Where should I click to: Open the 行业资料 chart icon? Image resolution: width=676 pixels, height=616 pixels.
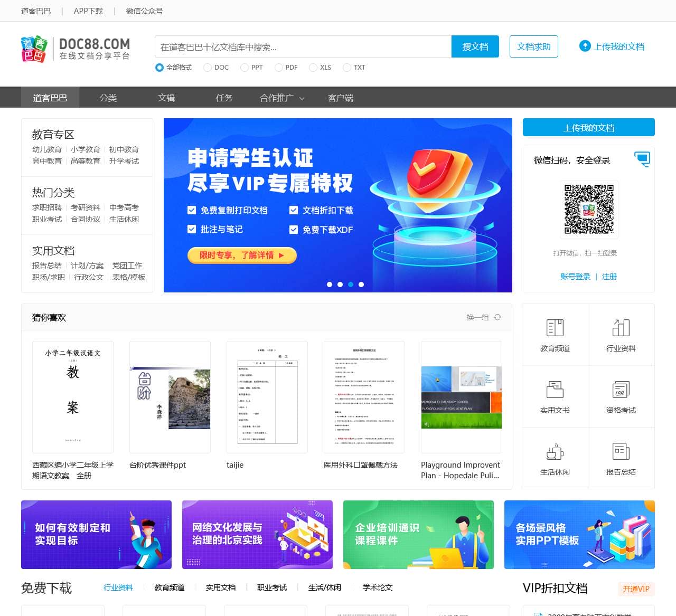click(621, 328)
